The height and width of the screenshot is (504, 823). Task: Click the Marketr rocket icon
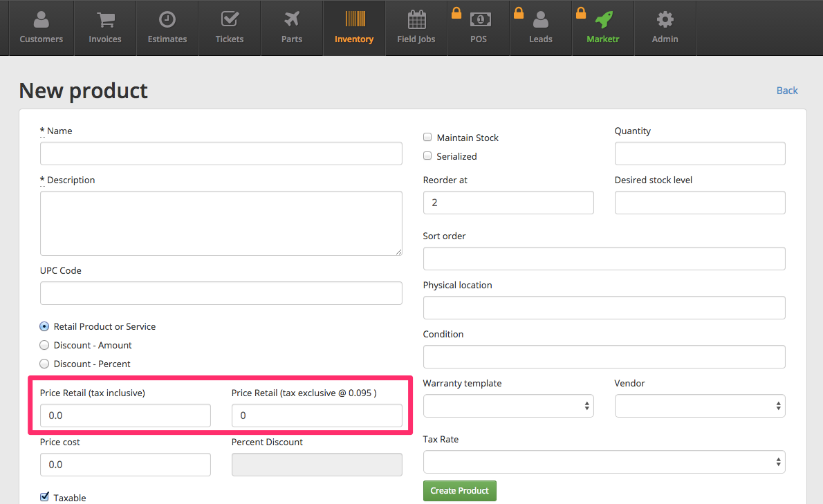click(603, 19)
